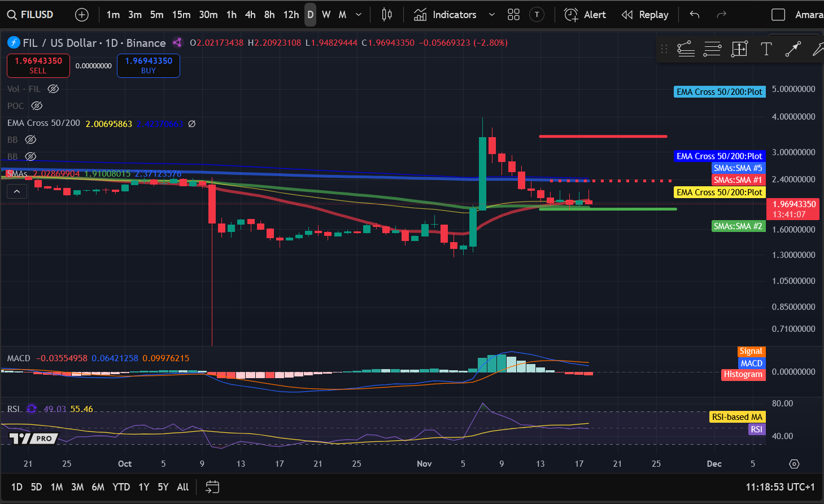This screenshot has width=824, height=504.
Task: Click the plus icon to add a symbol
Action: pos(81,15)
